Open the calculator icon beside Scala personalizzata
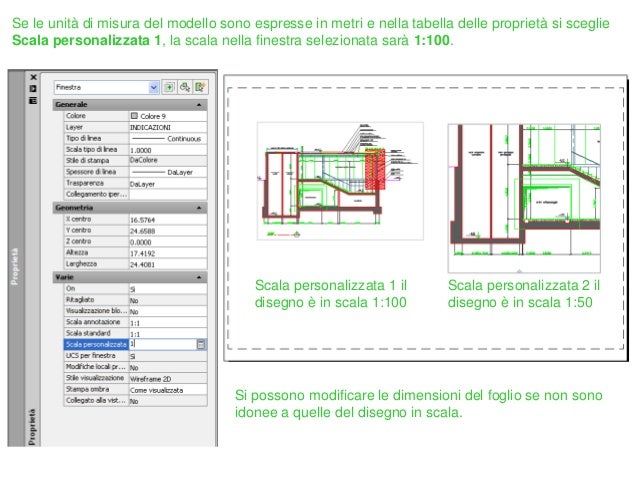This screenshot has width=638, height=479. coord(201,345)
